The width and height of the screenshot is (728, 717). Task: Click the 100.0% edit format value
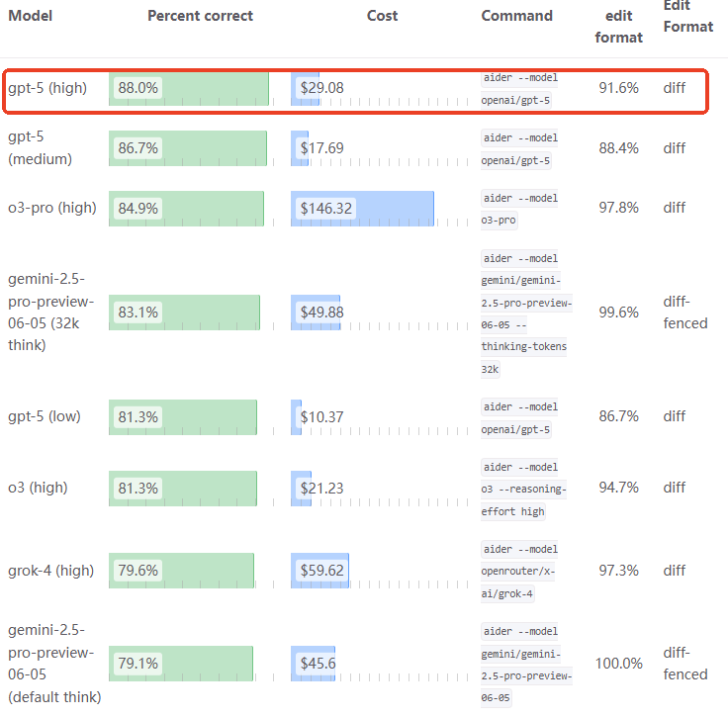tap(618, 663)
